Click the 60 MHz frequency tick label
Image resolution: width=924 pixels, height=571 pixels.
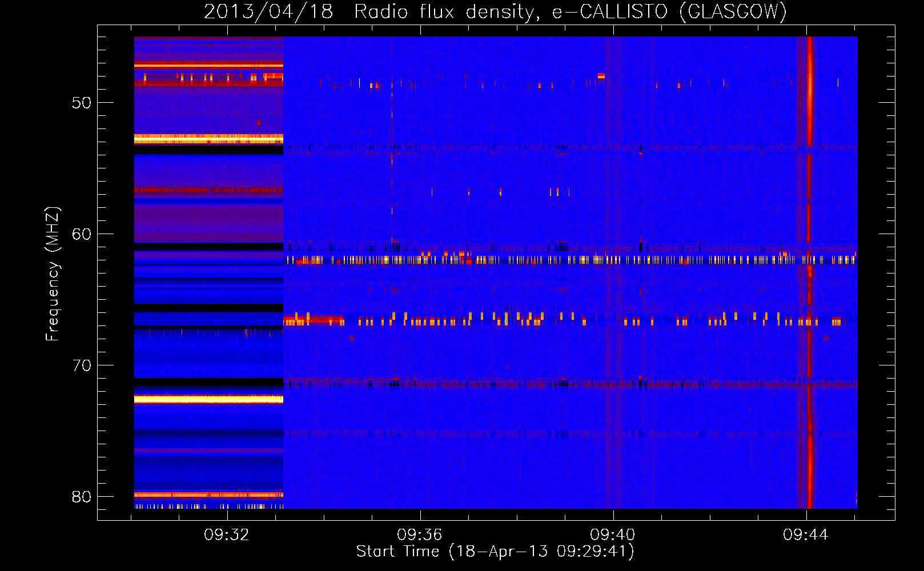[82, 234]
